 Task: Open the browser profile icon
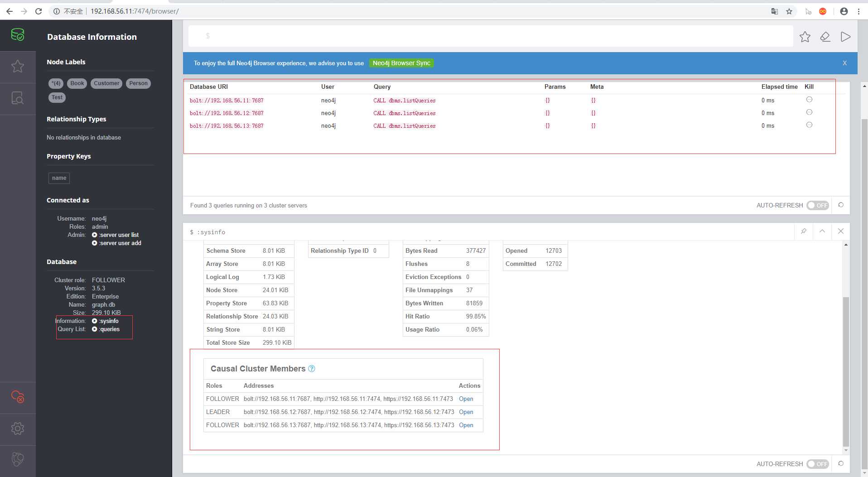click(844, 11)
